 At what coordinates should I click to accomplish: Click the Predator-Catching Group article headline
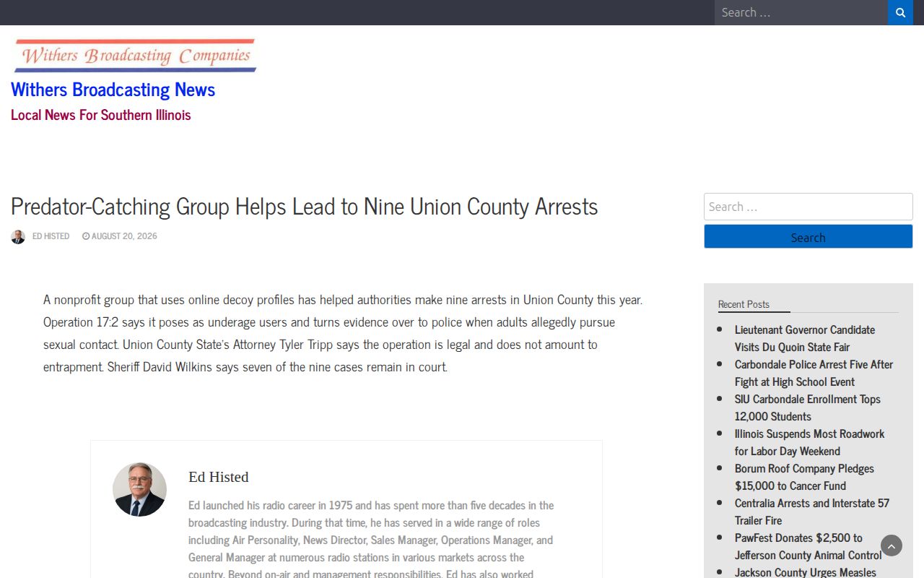coord(304,207)
